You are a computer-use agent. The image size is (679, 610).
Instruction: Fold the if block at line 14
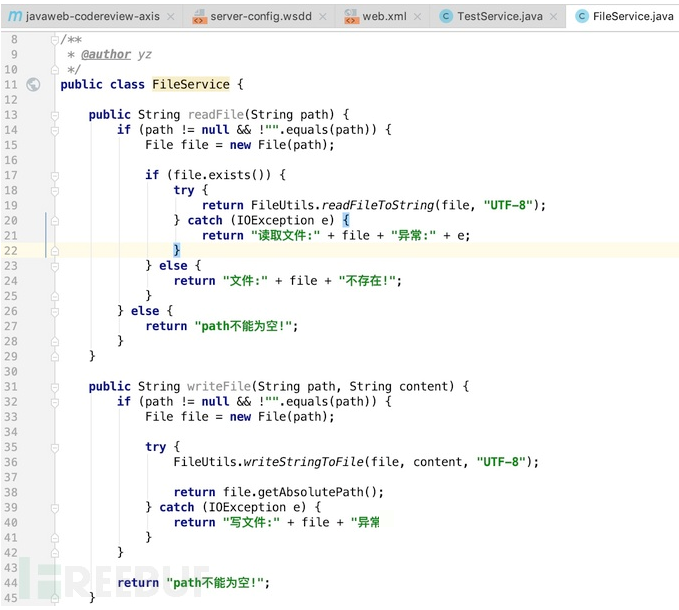[55, 130]
